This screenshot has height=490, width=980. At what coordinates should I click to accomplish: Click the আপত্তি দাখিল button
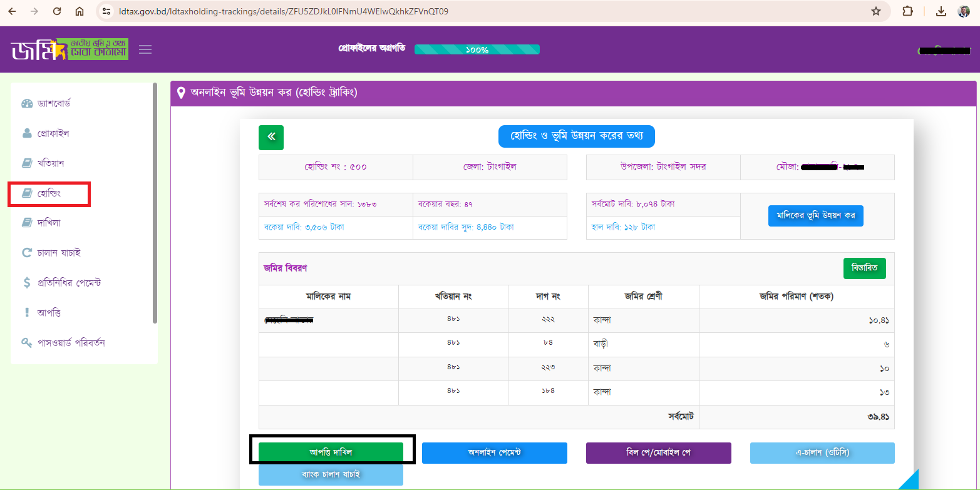click(x=331, y=452)
